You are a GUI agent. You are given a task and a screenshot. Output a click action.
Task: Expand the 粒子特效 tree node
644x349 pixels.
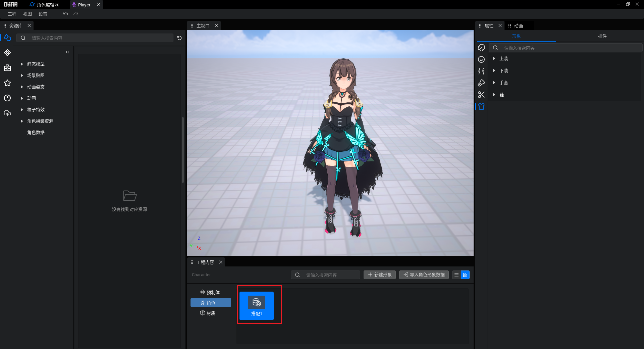22,110
